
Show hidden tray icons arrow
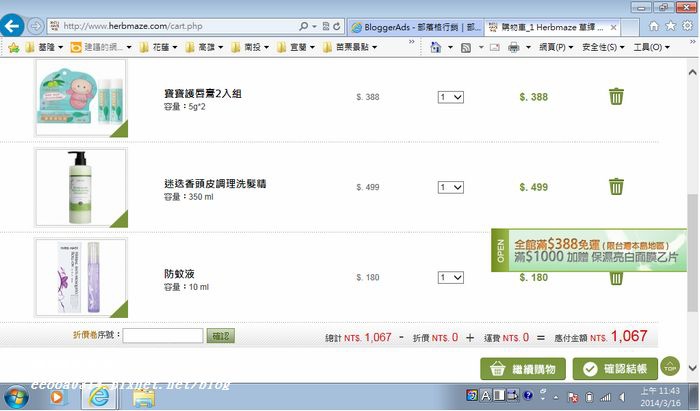point(556,398)
